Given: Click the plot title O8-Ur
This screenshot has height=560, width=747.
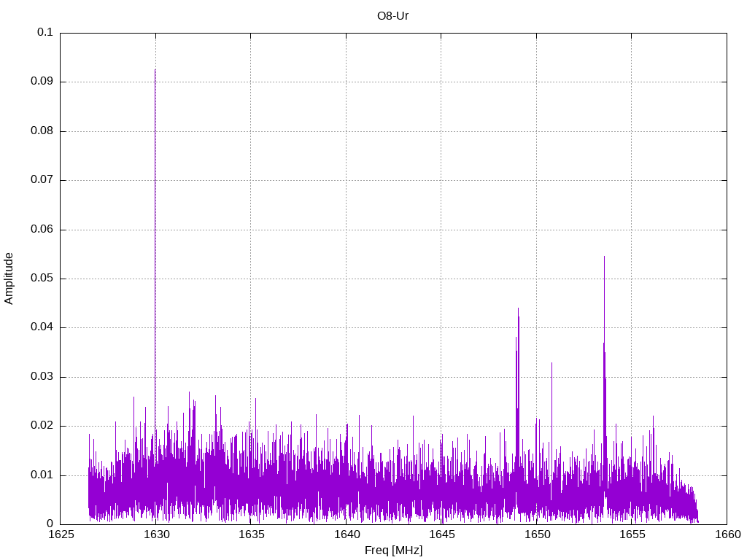Looking at the screenshot, I should (392, 15).
